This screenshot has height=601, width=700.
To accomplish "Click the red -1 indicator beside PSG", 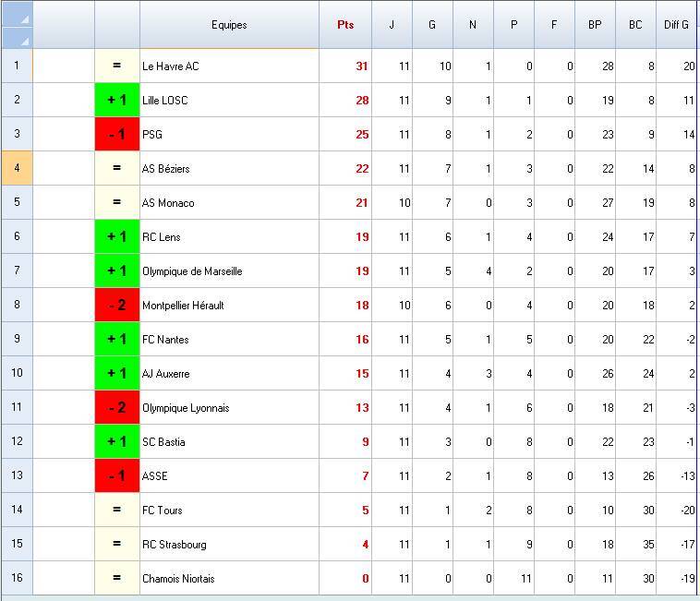I will point(117,134).
